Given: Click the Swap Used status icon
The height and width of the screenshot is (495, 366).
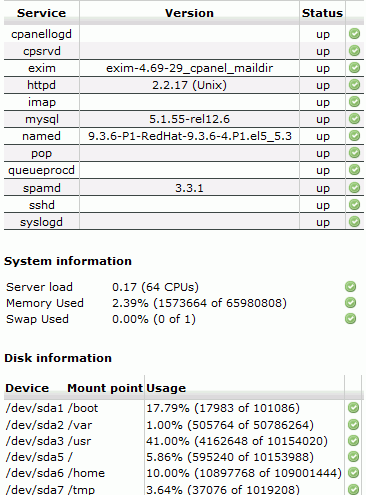Looking at the screenshot, I should pos(350,319).
